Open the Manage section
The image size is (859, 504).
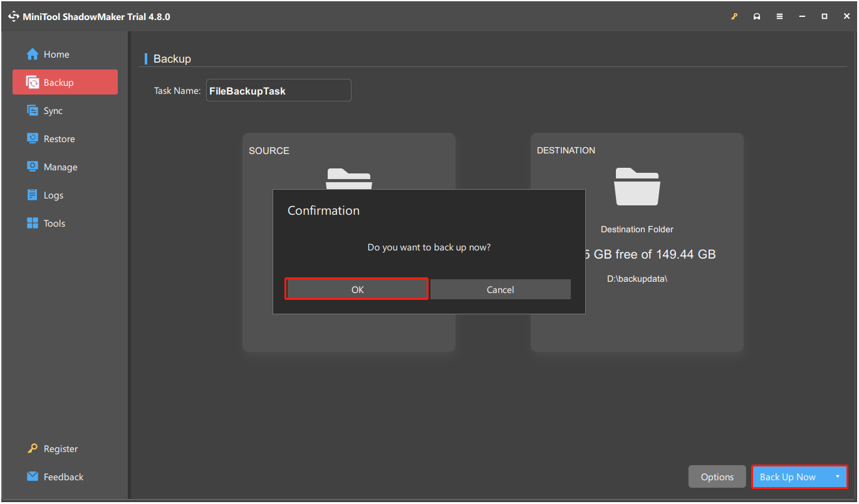pos(58,167)
